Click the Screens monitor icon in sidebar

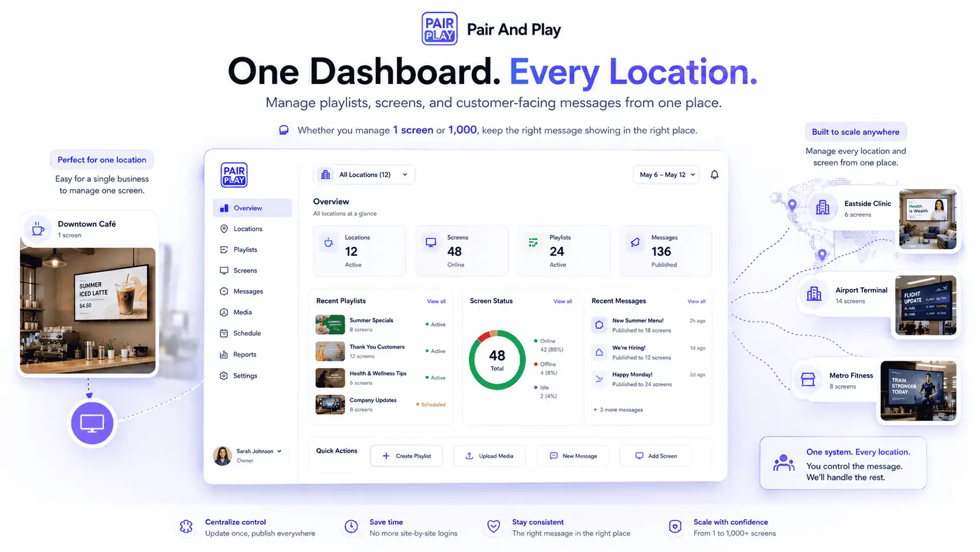tap(224, 270)
